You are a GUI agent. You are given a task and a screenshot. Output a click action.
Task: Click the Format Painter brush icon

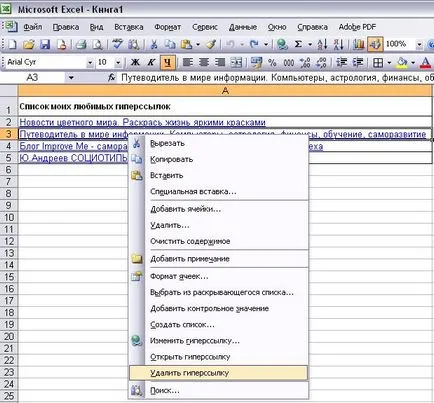click(x=211, y=44)
